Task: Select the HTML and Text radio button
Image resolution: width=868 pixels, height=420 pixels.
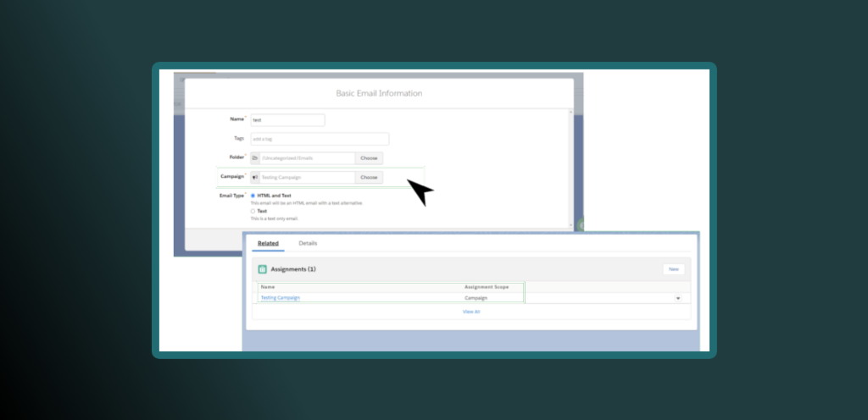Action: point(253,196)
